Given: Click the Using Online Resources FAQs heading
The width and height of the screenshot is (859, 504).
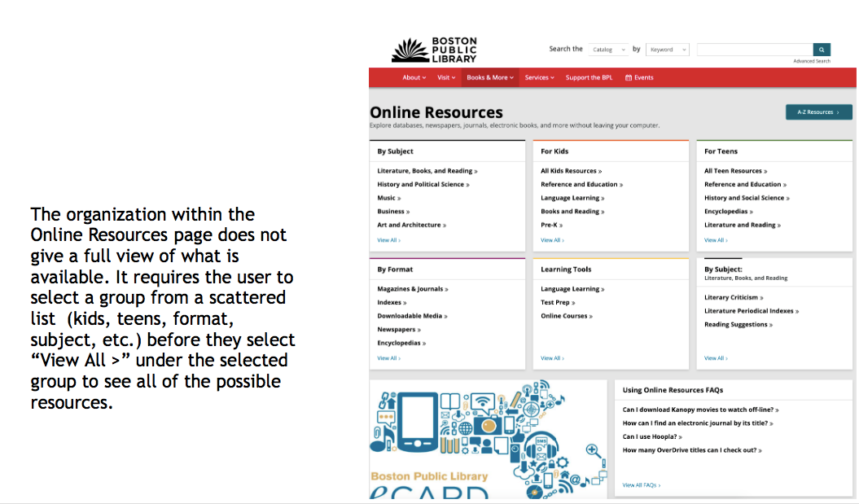Looking at the screenshot, I should coord(673,390).
